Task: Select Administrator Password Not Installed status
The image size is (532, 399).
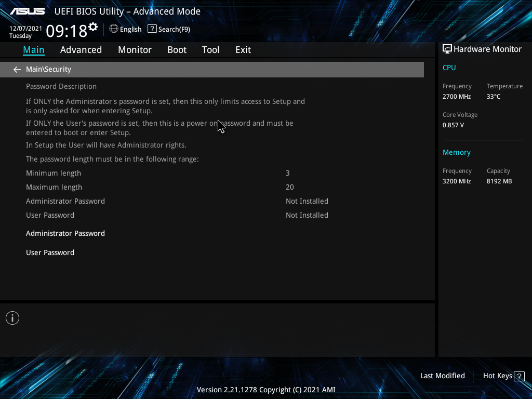Action: (x=307, y=201)
